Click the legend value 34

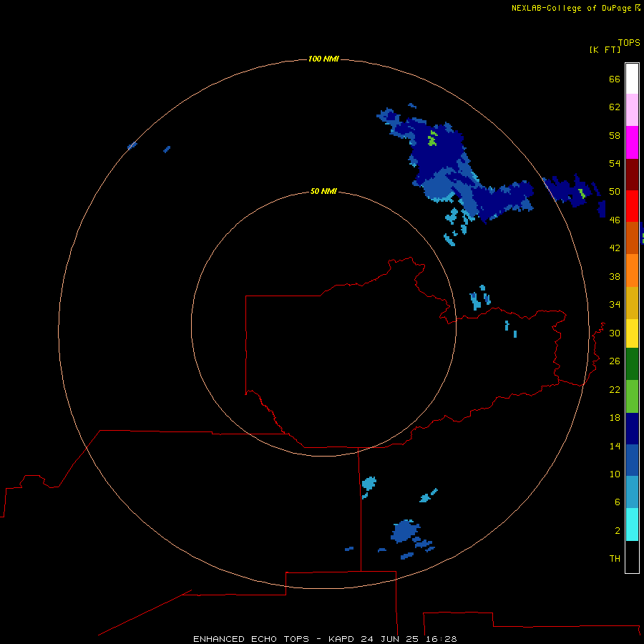point(615,304)
